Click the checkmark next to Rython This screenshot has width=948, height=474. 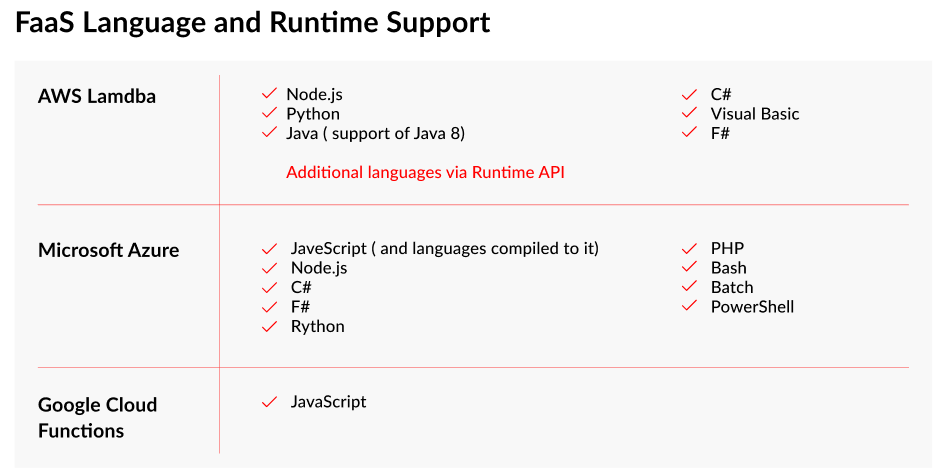coord(269,326)
